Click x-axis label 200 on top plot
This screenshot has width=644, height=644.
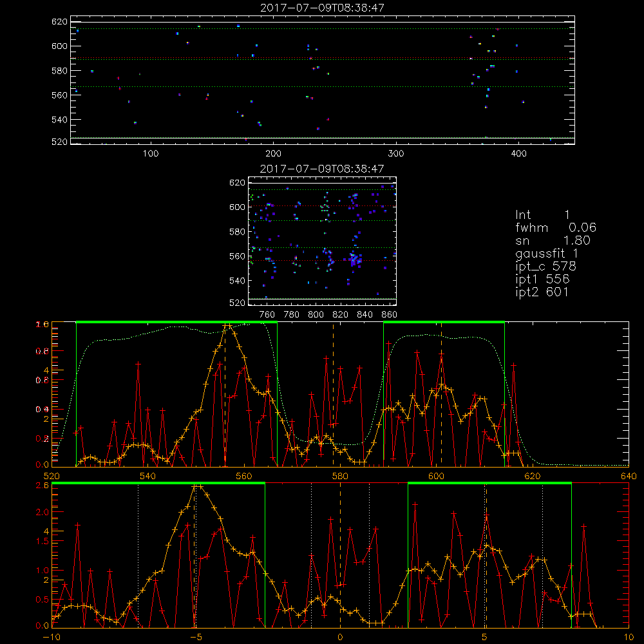point(273,154)
